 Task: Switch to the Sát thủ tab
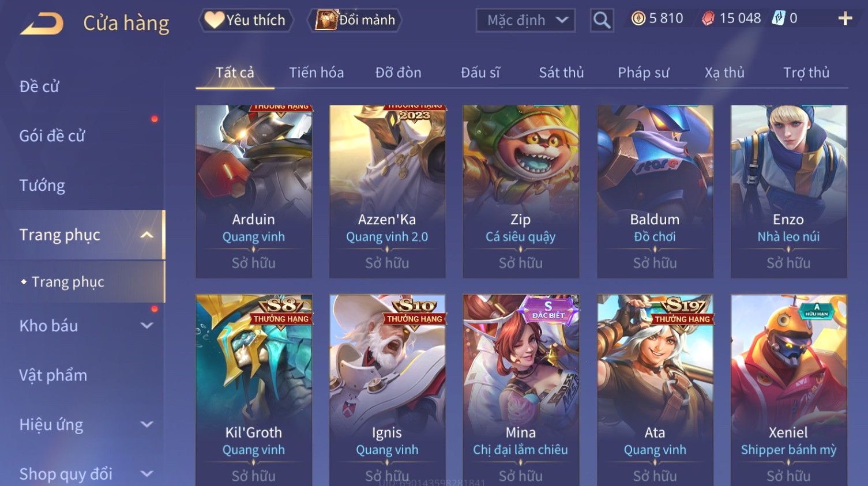(x=561, y=73)
